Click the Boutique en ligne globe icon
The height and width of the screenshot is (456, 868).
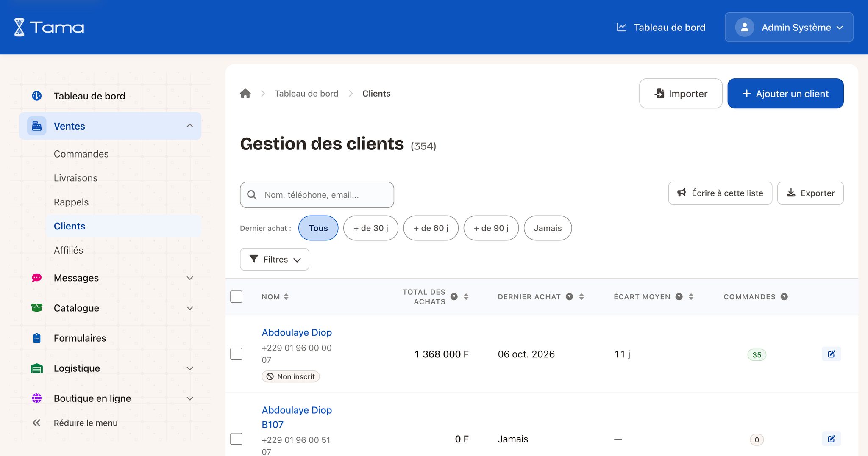click(37, 398)
